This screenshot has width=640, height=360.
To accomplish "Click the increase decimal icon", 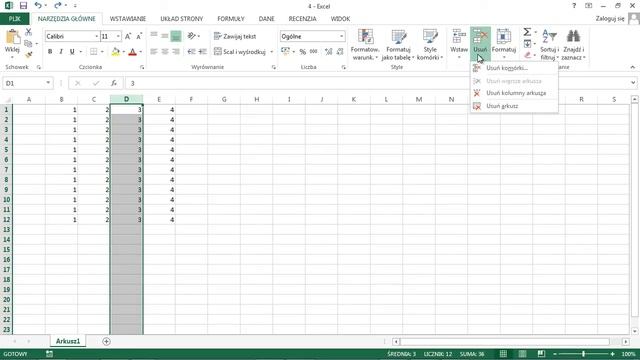I will [x=329, y=51].
